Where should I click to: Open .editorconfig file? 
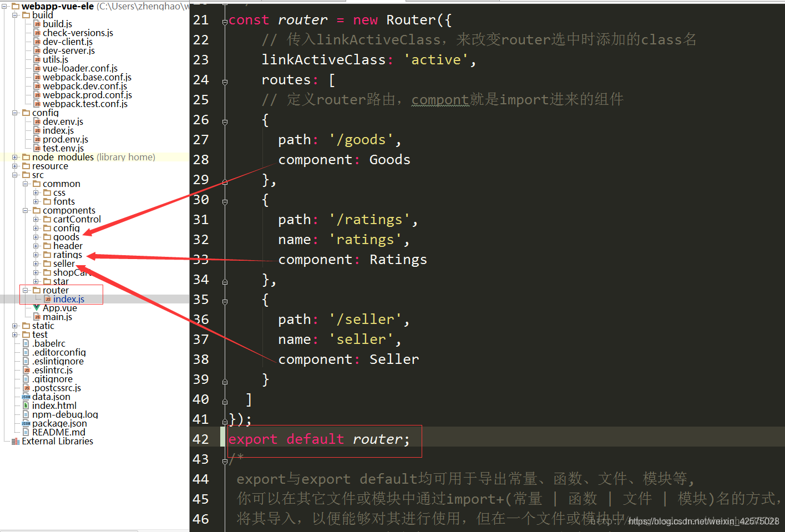click(x=59, y=352)
